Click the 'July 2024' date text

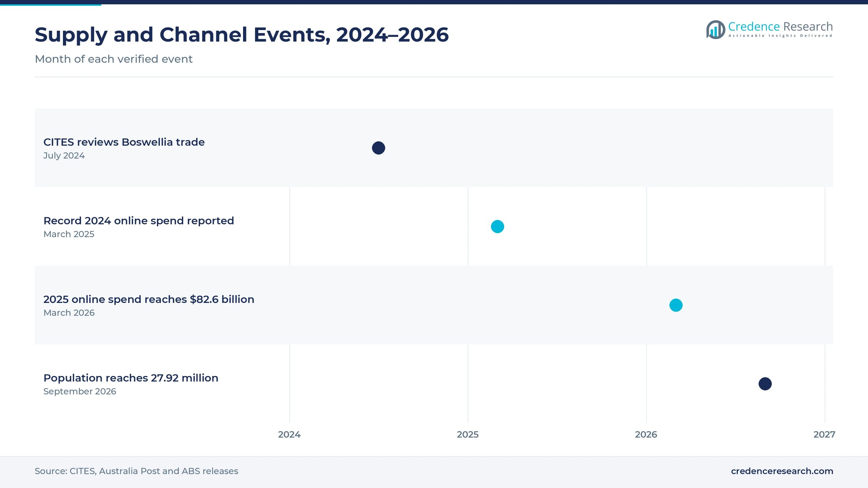coord(64,155)
